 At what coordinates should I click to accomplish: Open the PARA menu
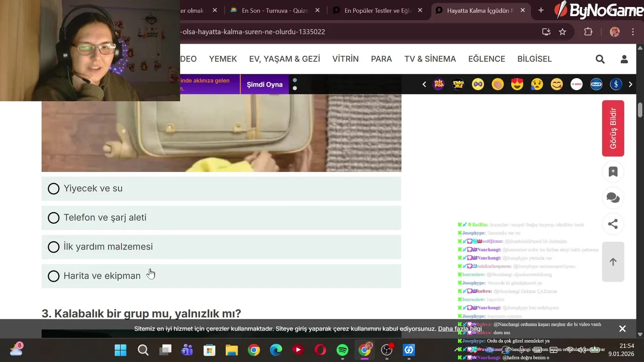(381, 59)
